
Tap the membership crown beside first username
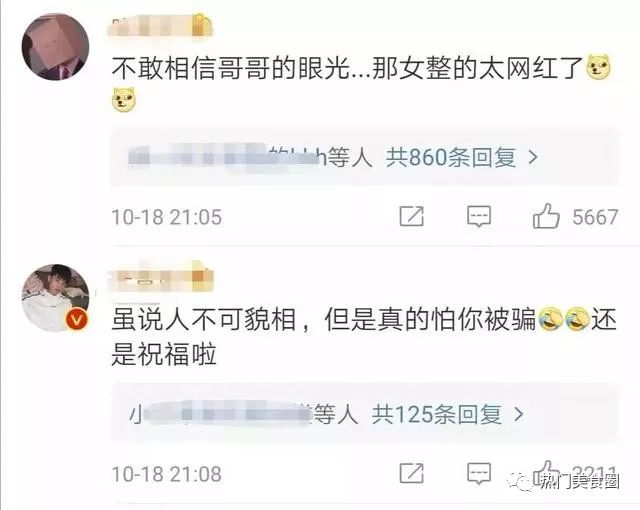[203, 24]
